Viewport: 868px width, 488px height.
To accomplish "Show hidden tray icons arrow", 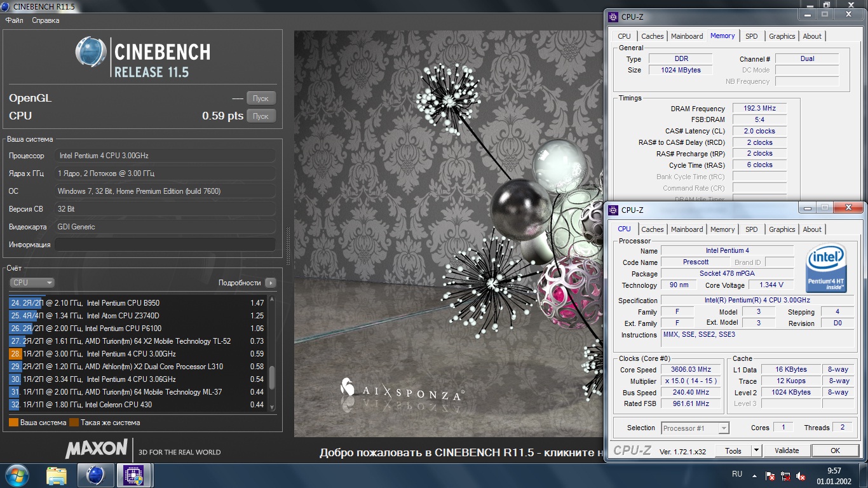I will [x=754, y=476].
